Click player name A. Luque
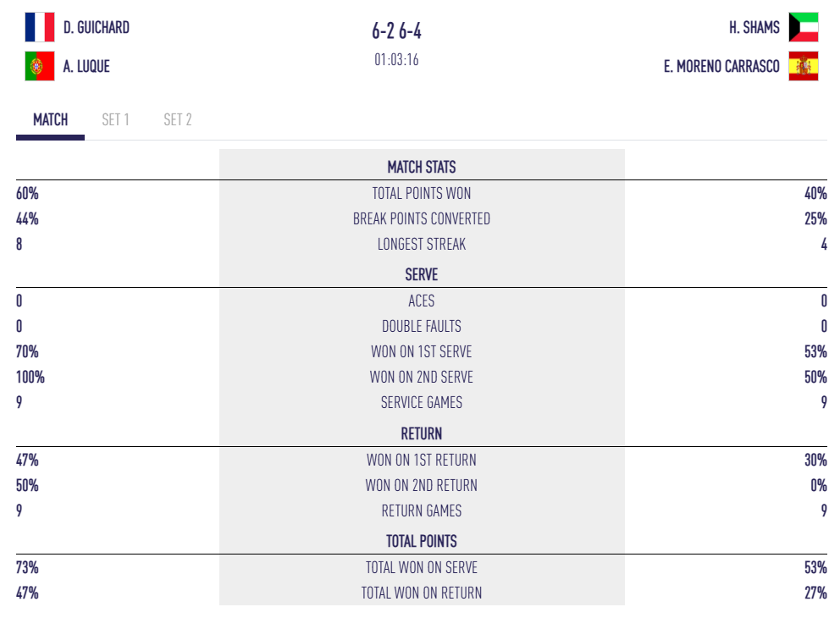The height and width of the screenshot is (618, 840). (86, 66)
